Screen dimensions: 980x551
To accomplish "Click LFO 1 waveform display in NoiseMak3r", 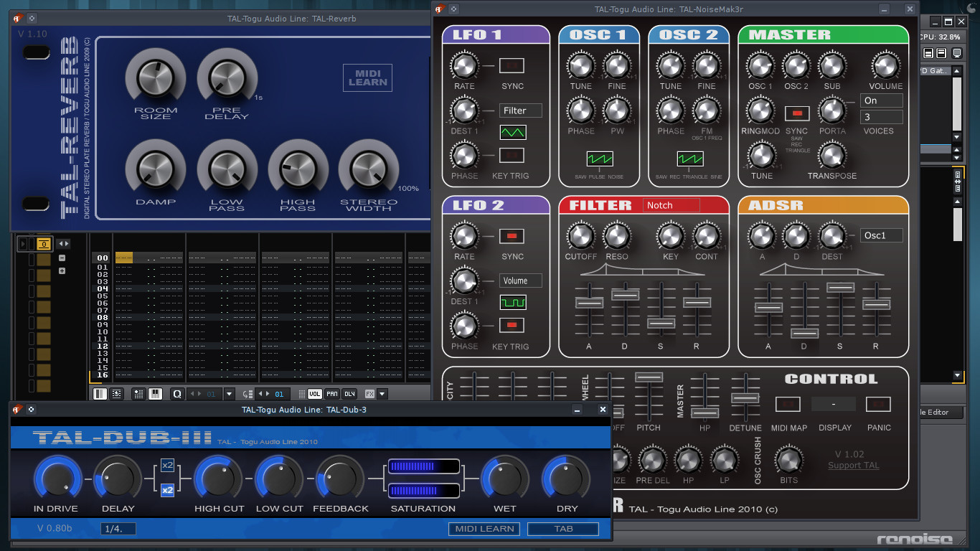I will 513,132.
